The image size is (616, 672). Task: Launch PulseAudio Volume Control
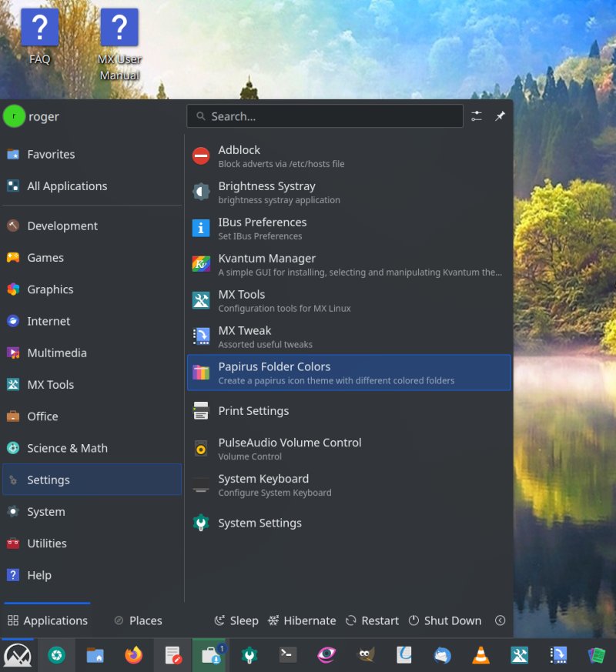(289, 448)
